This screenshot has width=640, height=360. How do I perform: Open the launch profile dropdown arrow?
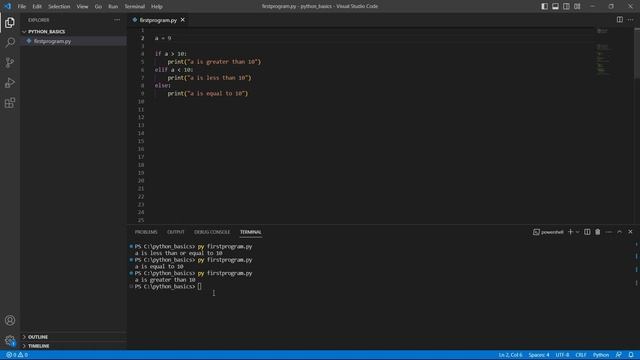click(577, 232)
